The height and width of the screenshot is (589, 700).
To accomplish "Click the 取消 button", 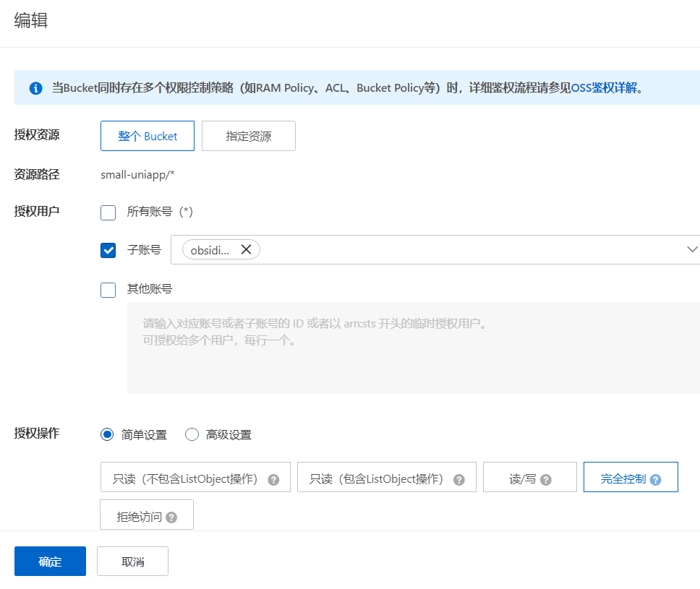I will click(132, 562).
